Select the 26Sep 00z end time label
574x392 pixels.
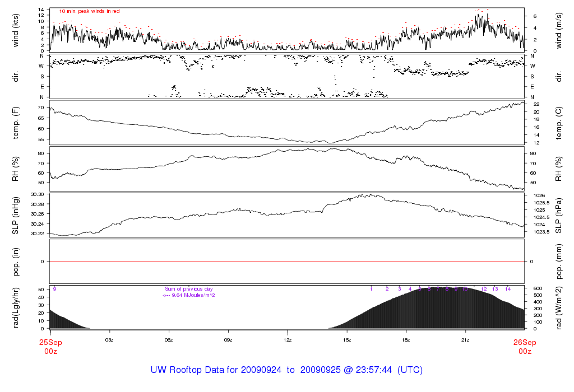524,346
